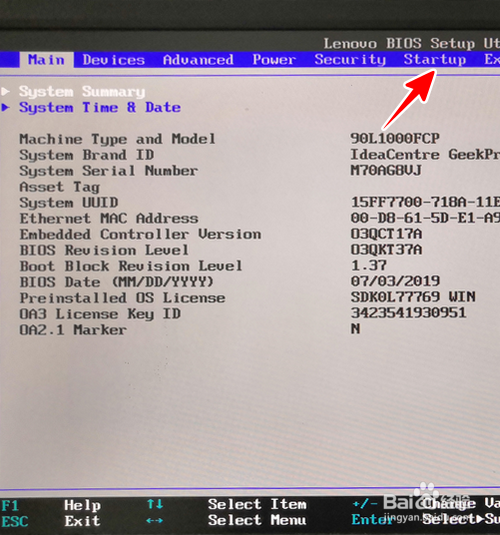The image size is (500, 535).
Task: Expand System Time & Date arrow
Action: point(5,107)
